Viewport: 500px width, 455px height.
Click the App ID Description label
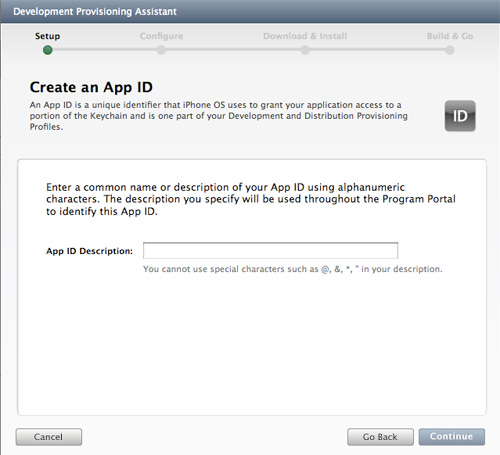(x=89, y=251)
